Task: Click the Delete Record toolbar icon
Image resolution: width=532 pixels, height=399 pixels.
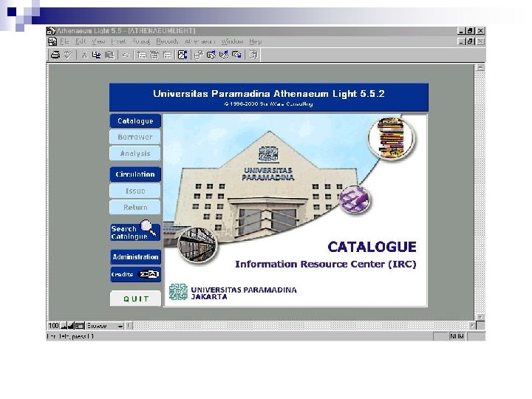Action: coord(167,55)
